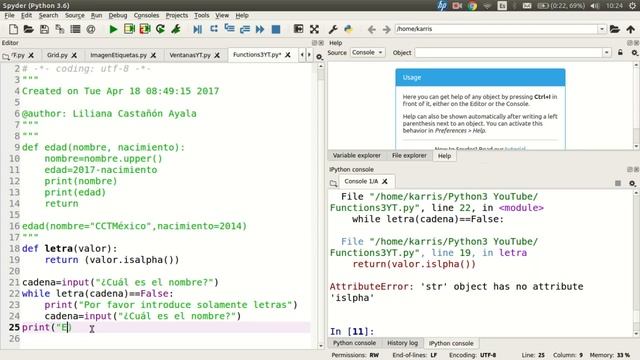This screenshot has height=360, width=640.
Task: Open editor pane options gear
Action: click(x=319, y=57)
